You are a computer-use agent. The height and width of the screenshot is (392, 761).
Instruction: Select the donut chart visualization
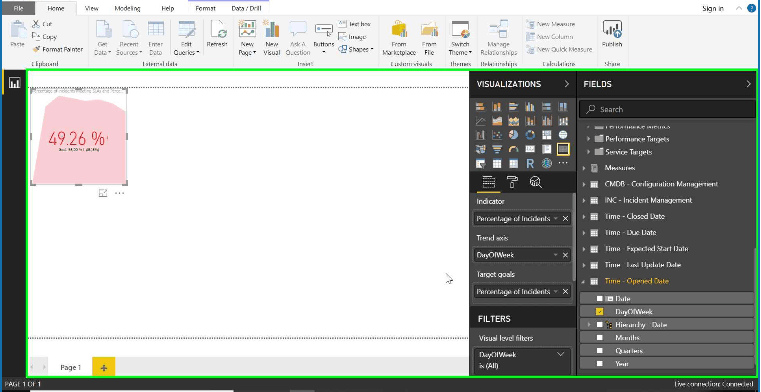[530, 135]
